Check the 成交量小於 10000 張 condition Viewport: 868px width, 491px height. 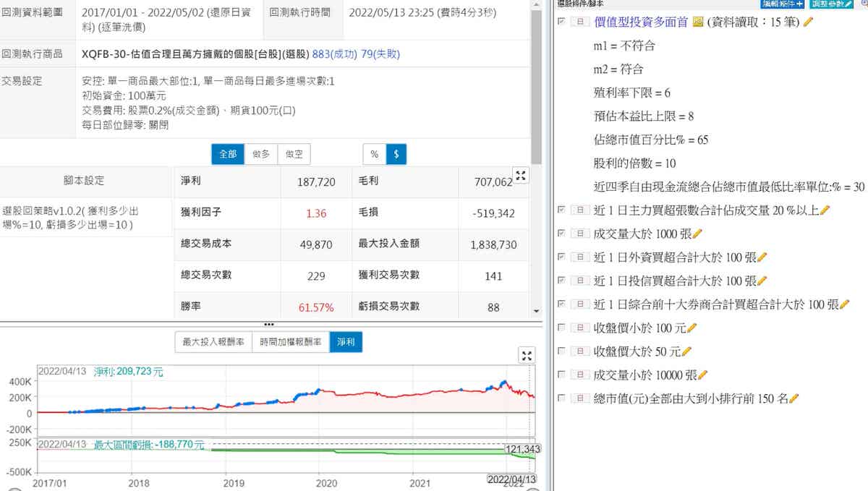(562, 375)
